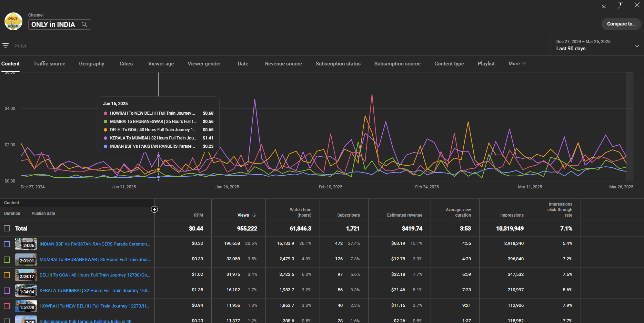
Task: Toggle the HOWRAH To NEW DELHI checkbox
Action: tap(7, 306)
